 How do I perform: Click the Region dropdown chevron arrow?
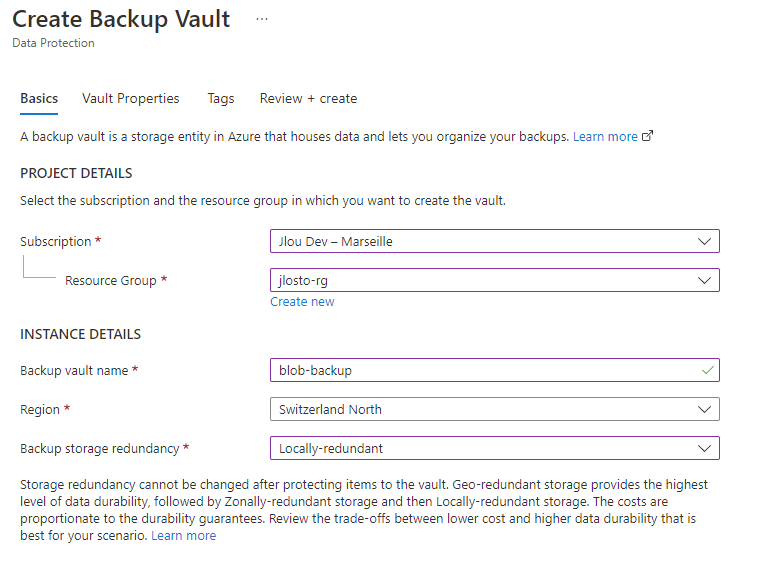click(704, 409)
